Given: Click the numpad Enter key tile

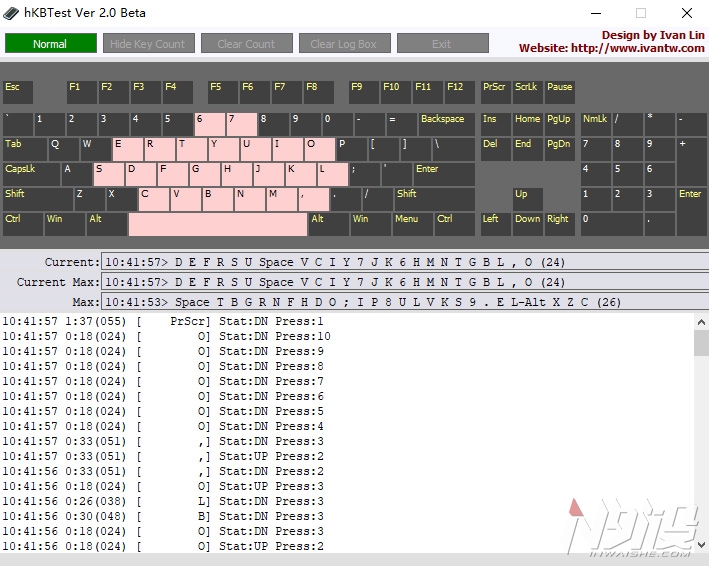Looking at the screenshot, I should click(x=692, y=212).
